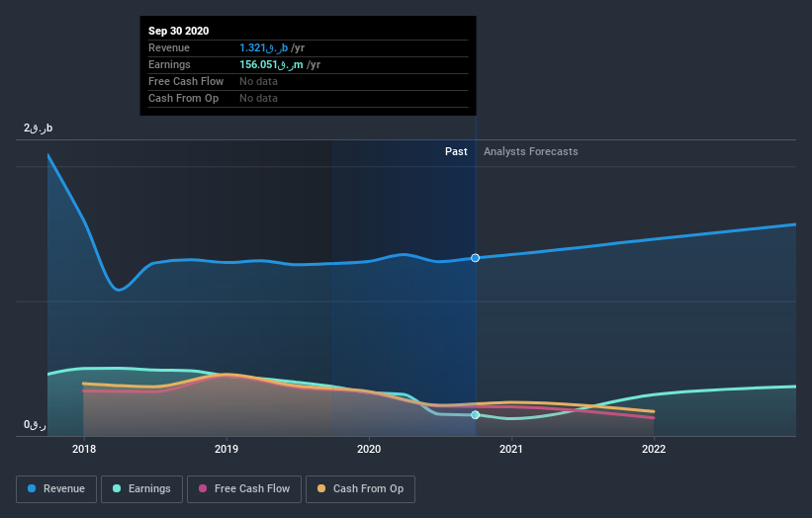Click the revenue value 1.321 in the tooltip
The image size is (812, 518).
[x=264, y=48]
